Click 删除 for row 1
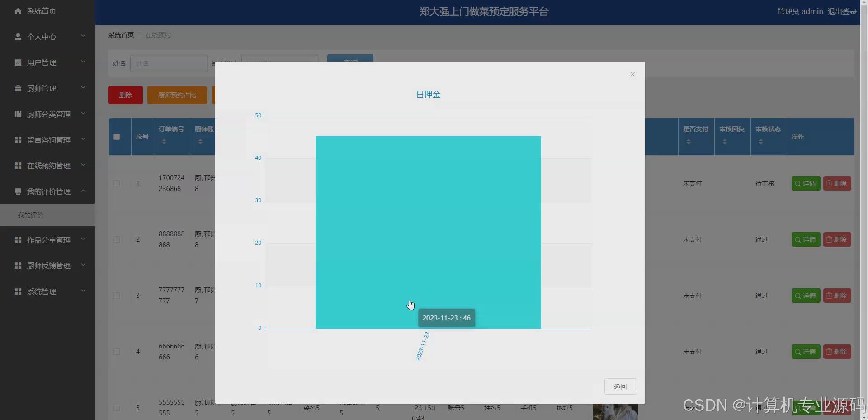The width and height of the screenshot is (868, 420). (837, 183)
